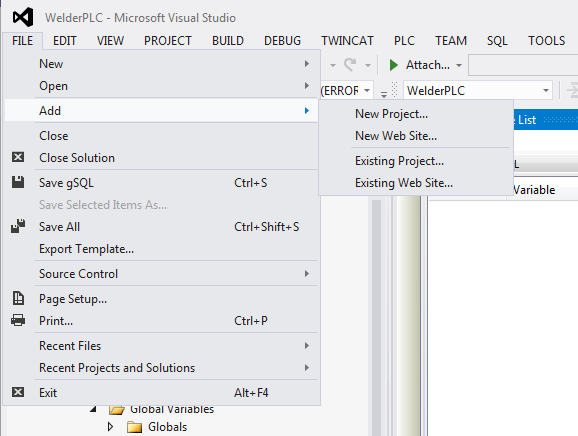Click the green Attach play arrow
The image size is (578, 436).
(x=393, y=65)
